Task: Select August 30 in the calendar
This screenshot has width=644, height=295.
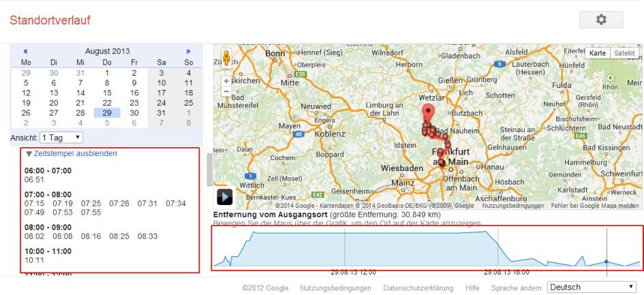Action: pyautogui.click(x=134, y=113)
